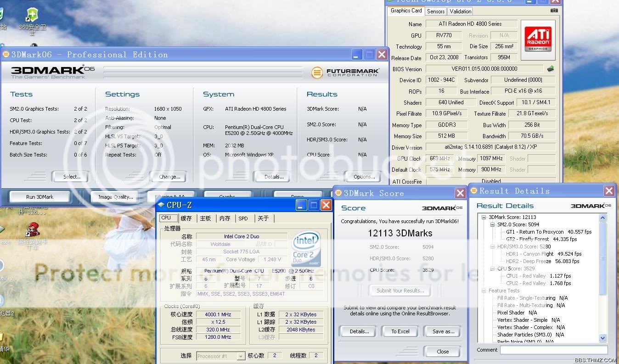
Task: Click the Intel Core 2 Duo logo in CPU-Z
Action: 306,249
